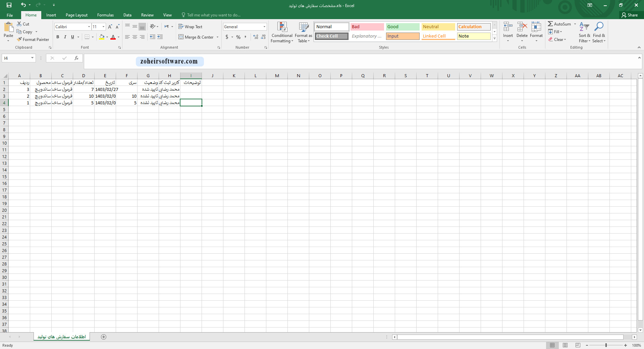The image size is (644, 349).
Task: Click the Decrease Indent icon
Action: point(153,37)
